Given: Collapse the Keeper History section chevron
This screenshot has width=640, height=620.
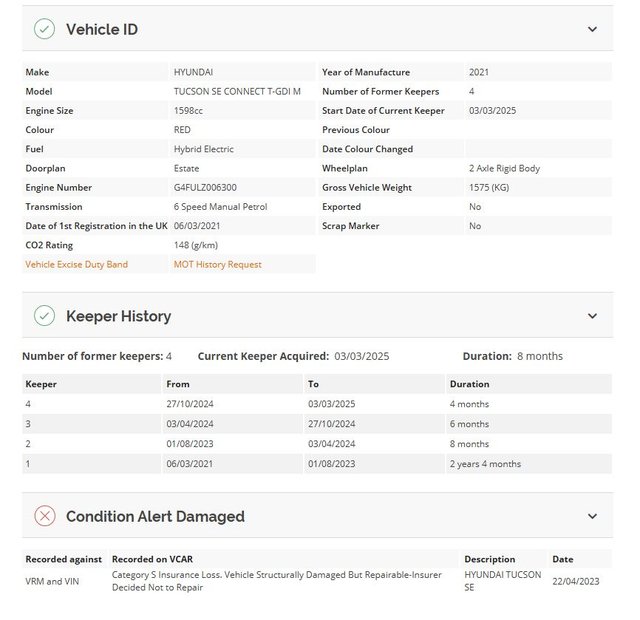Looking at the screenshot, I should (592, 316).
